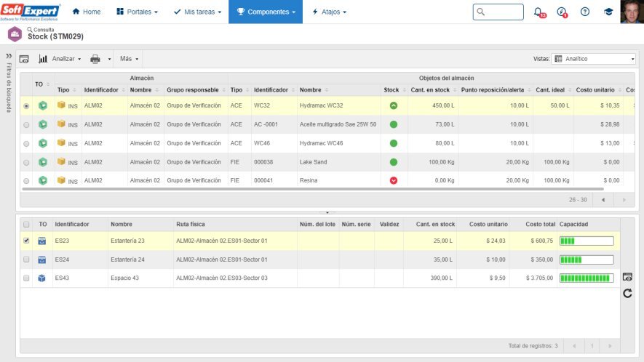Click the refresh icon beside lower grid
The image size is (644, 362).
627,293
